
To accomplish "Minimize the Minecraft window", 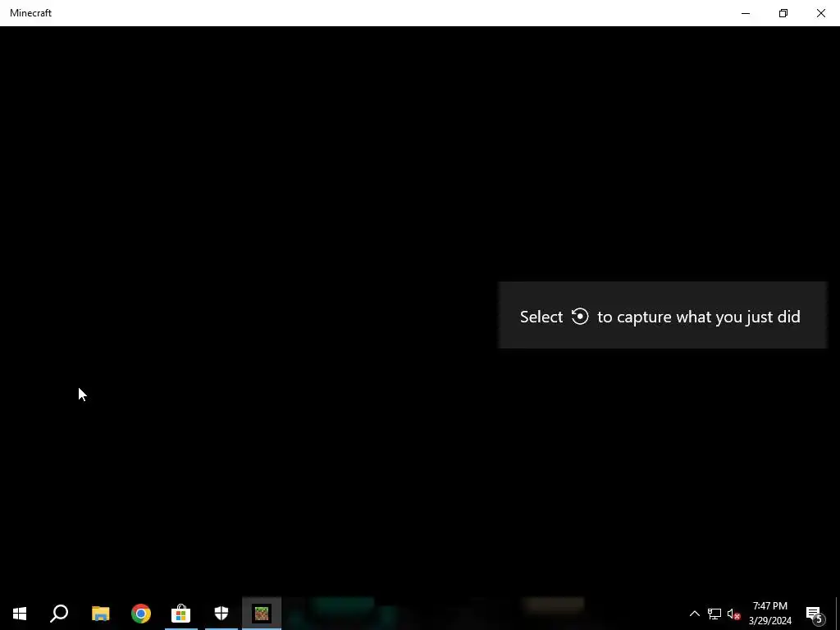I will pyautogui.click(x=745, y=13).
